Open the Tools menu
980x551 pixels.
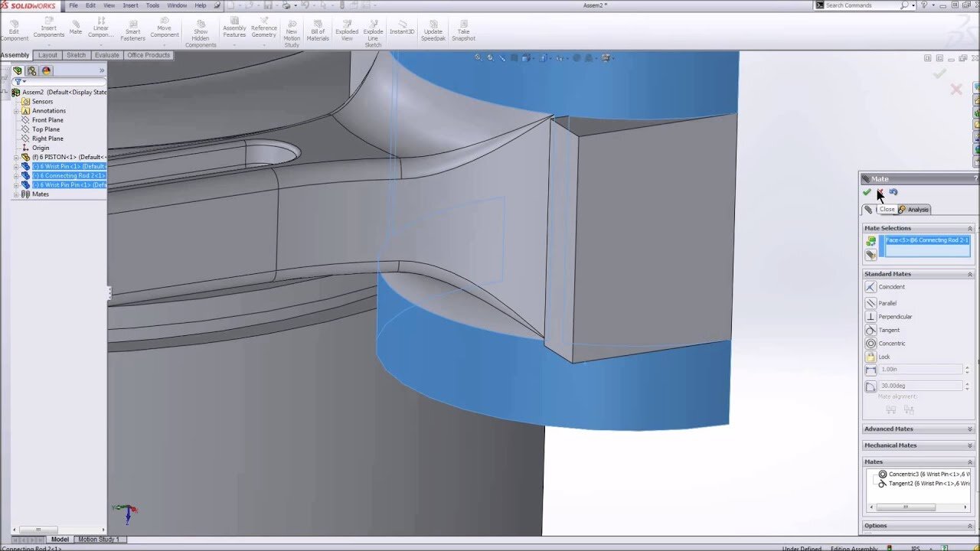[152, 5]
